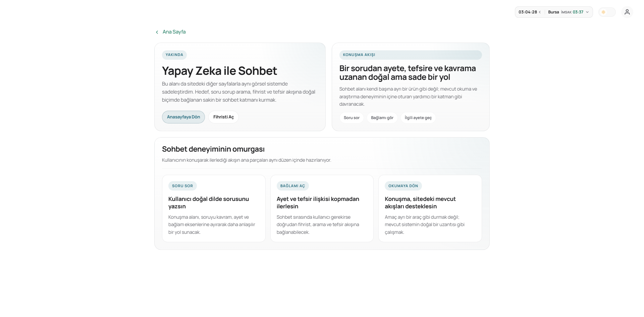The image size is (644, 317).
Task: Click the İlgili ayete geç chip
Action: pyautogui.click(x=418, y=118)
